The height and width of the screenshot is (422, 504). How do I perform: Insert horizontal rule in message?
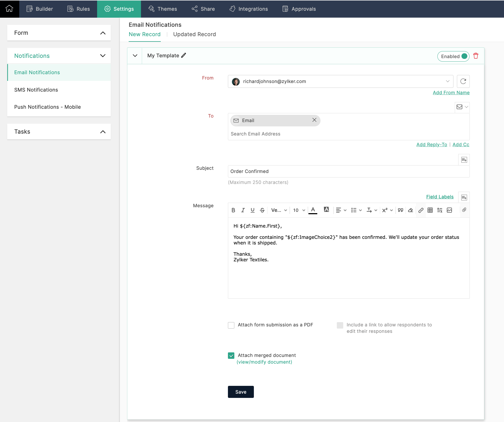pos(440,210)
